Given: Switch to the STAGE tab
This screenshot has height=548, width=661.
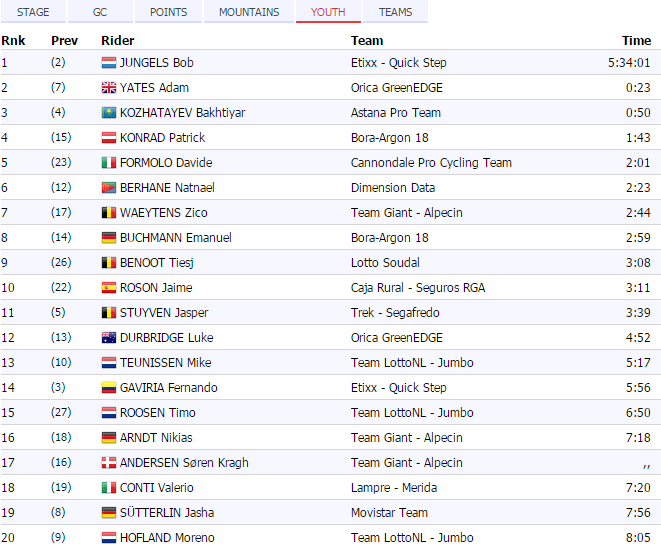Looking at the screenshot, I should [x=33, y=12].
